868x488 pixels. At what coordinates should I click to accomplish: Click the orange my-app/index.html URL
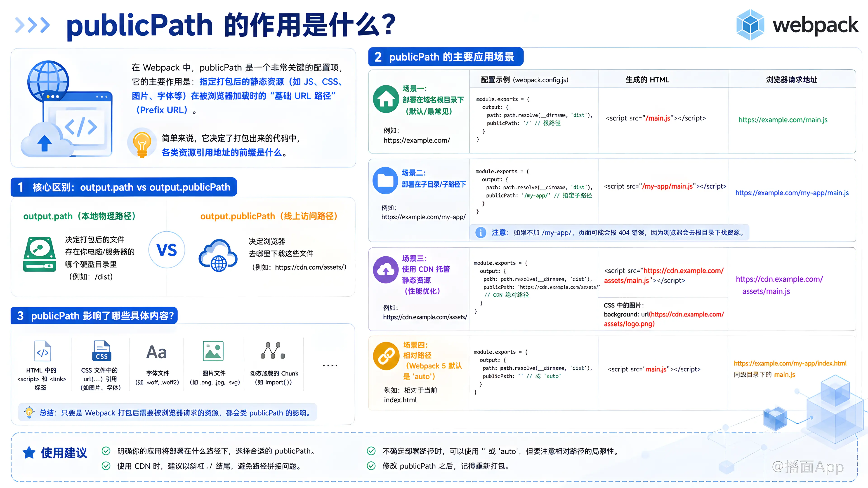[790, 363]
